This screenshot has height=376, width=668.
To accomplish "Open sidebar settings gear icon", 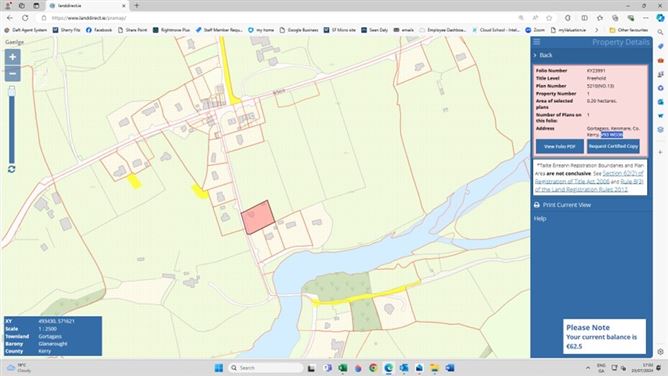I will (660, 351).
